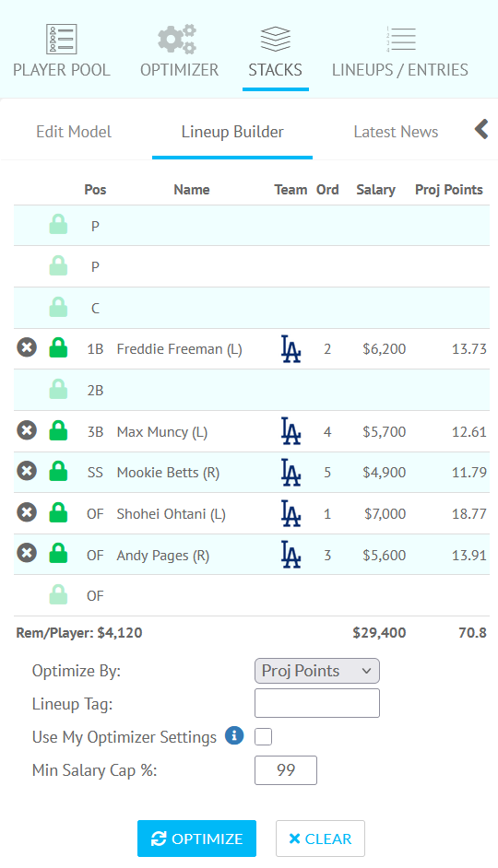Remove Max Muncy with X icon
498x868 pixels.
[27, 430]
